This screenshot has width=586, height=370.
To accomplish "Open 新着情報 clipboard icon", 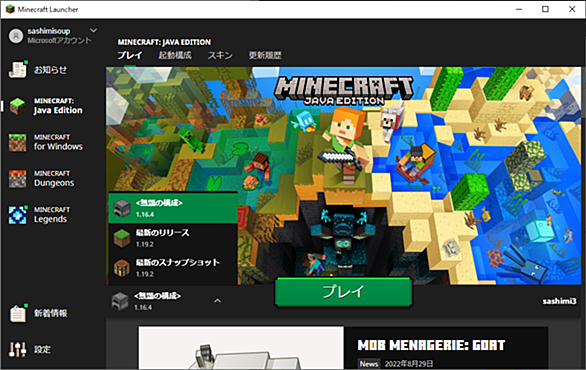I will (18, 313).
